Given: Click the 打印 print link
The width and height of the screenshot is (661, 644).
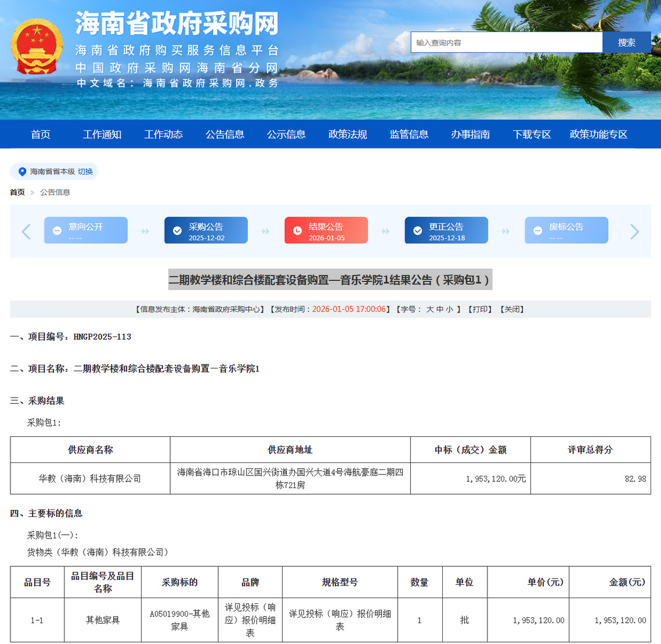Looking at the screenshot, I should [482, 310].
